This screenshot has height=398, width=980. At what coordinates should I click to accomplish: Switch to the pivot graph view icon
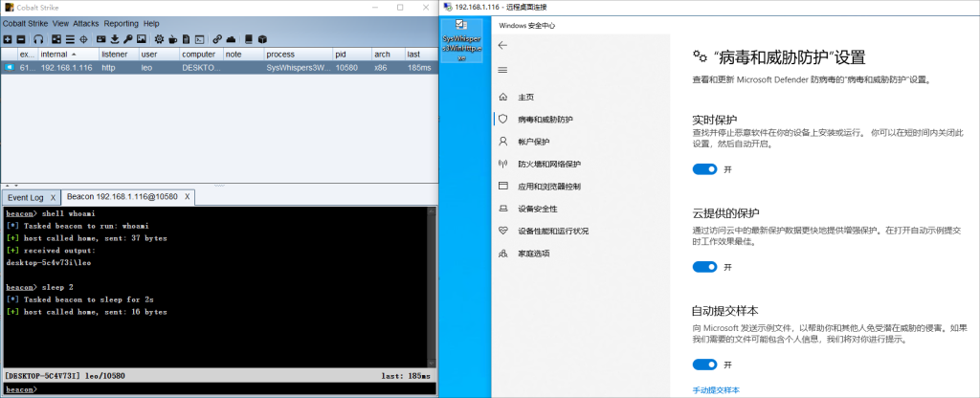pyautogui.click(x=56, y=39)
